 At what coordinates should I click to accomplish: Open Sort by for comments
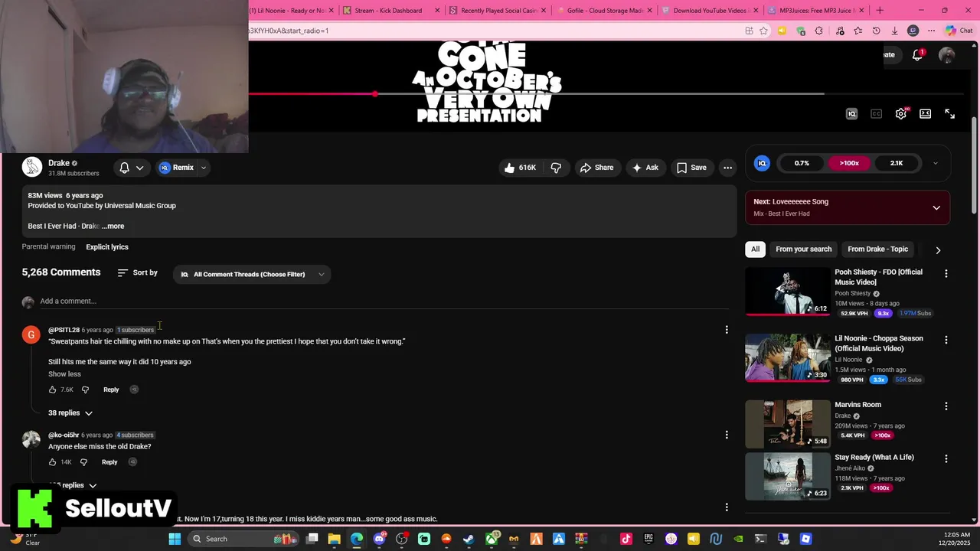click(138, 273)
